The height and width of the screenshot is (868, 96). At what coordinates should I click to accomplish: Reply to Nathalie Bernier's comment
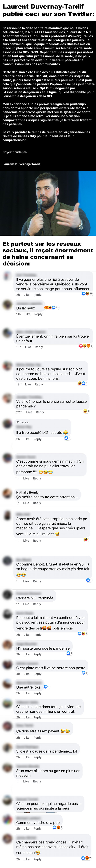click(37, 503)
